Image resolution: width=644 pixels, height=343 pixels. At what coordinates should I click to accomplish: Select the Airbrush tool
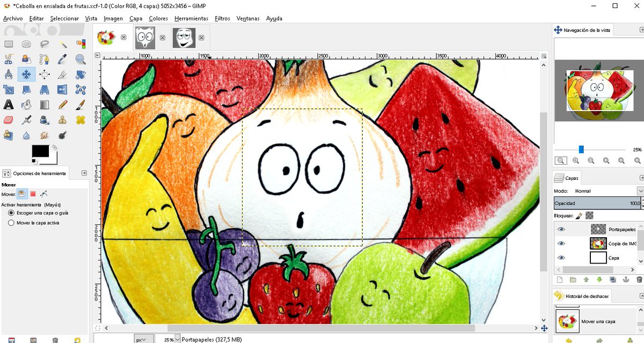coord(26,120)
